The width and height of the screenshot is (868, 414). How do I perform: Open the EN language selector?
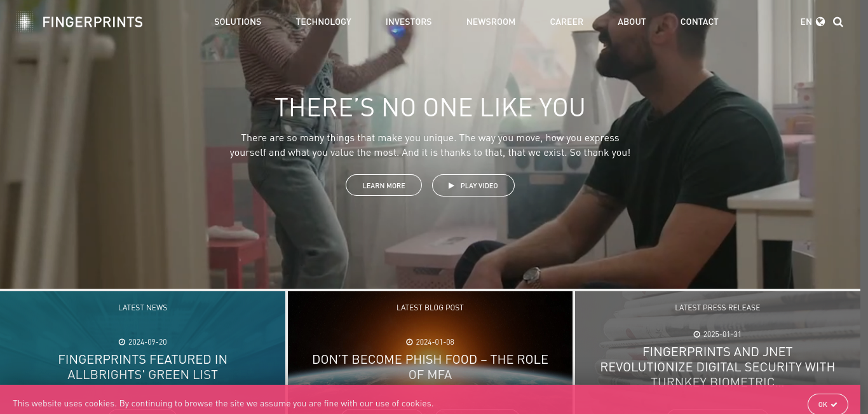pyautogui.click(x=806, y=22)
